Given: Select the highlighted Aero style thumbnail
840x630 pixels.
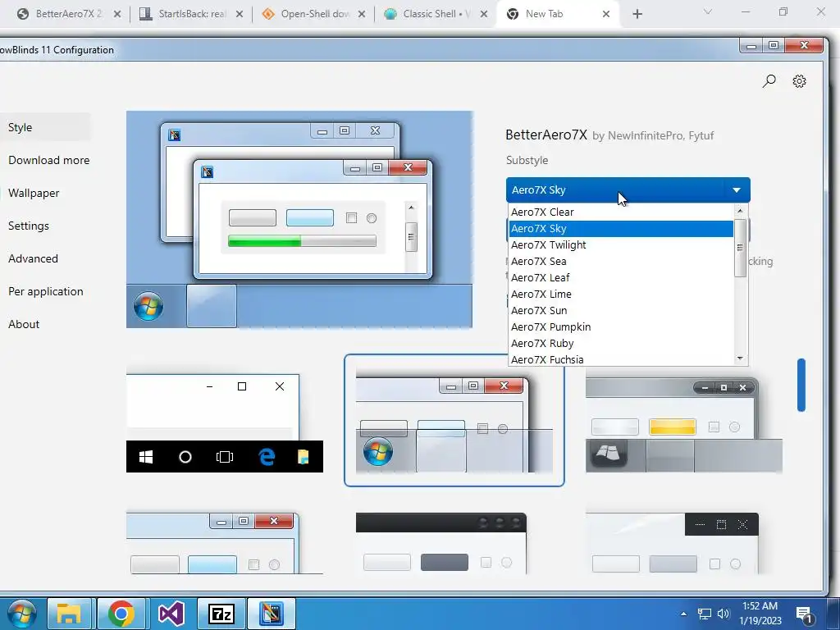Looking at the screenshot, I should (454, 421).
